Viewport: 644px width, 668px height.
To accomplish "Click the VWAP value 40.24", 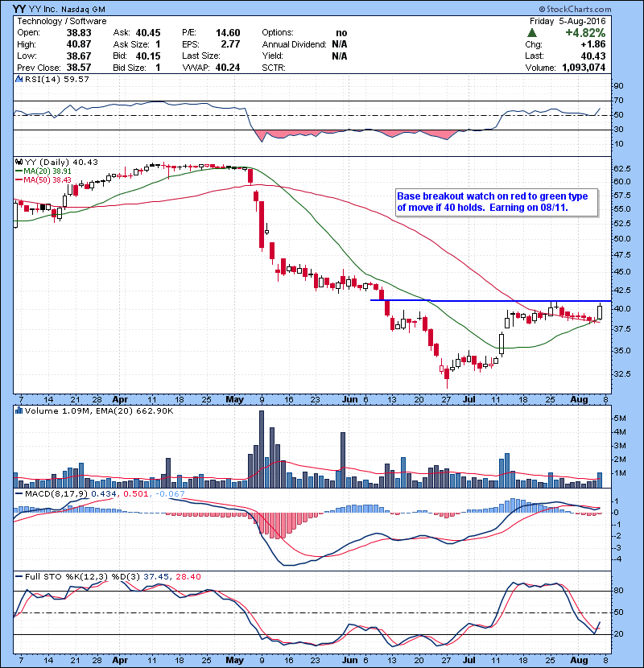I will point(228,68).
